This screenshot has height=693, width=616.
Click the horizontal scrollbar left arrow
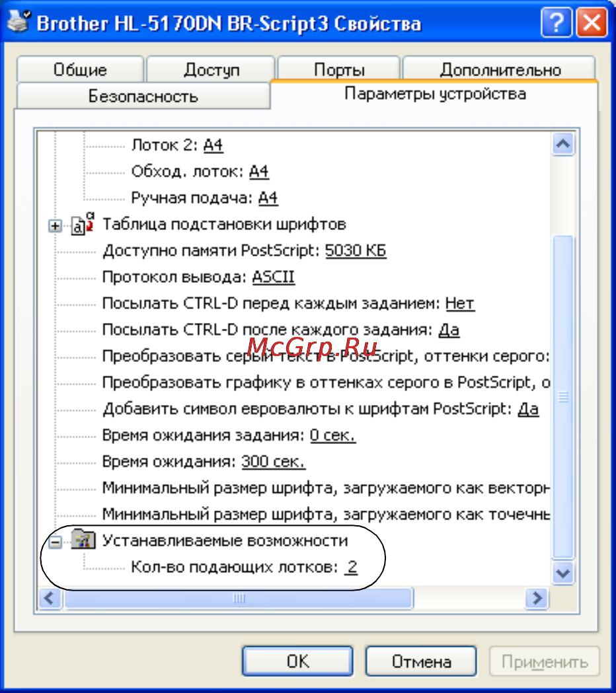click(50, 599)
